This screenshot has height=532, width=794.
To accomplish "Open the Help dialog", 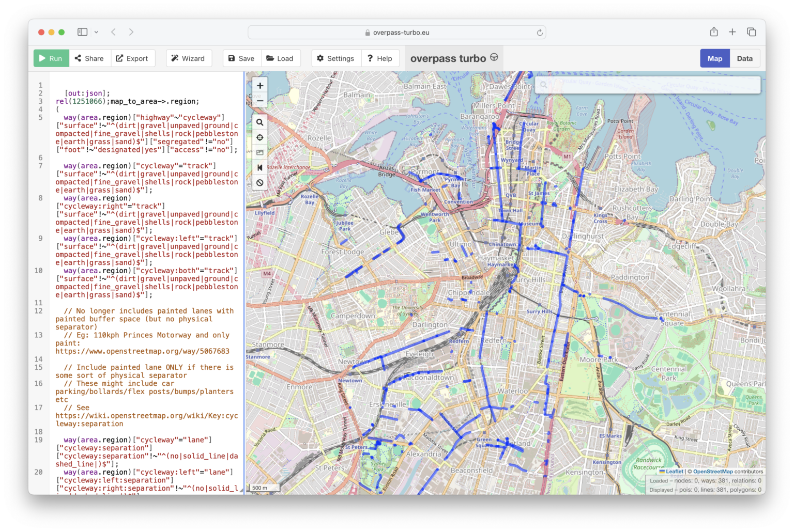I will click(380, 58).
